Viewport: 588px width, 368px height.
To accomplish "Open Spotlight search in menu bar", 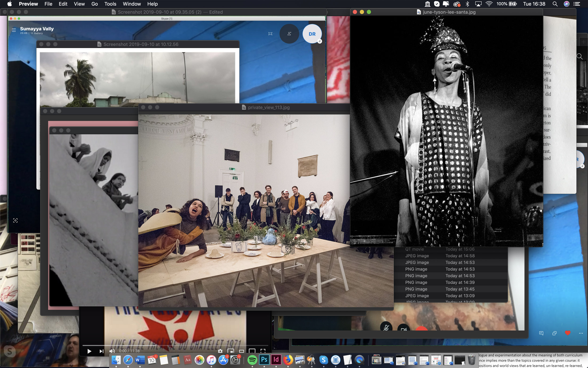I will (555, 4).
